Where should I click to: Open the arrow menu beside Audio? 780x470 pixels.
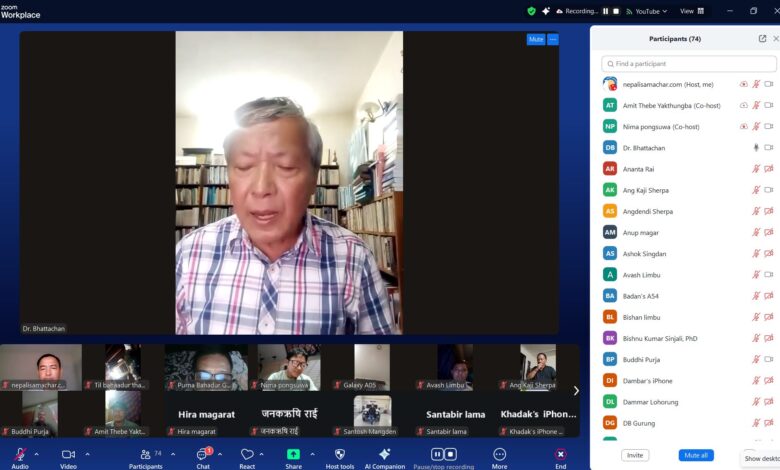point(38,454)
